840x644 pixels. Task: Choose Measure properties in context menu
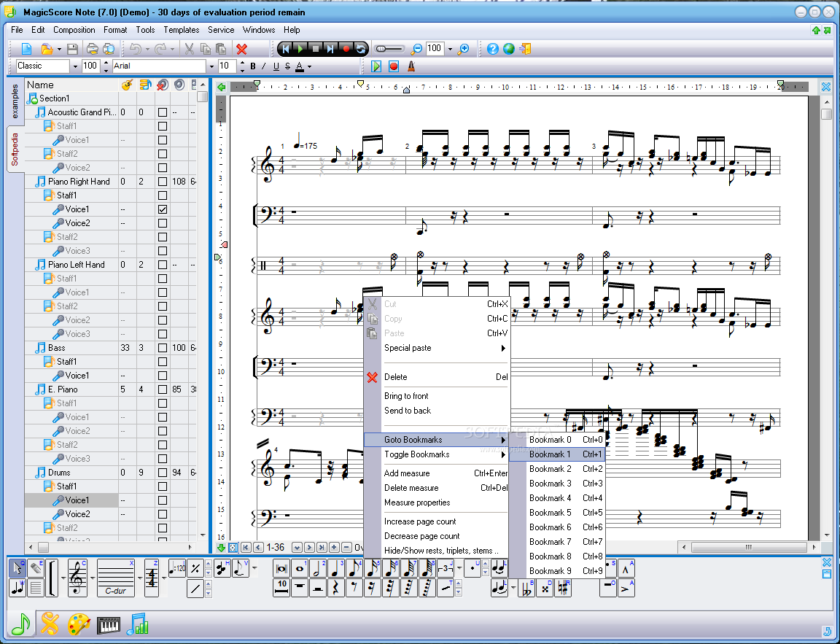click(x=435, y=503)
